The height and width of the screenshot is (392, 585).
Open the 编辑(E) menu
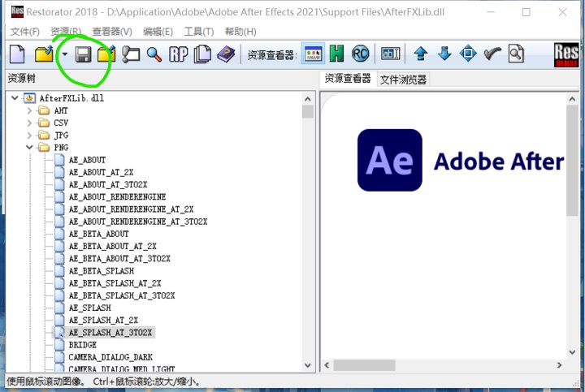pyautogui.click(x=158, y=32)
